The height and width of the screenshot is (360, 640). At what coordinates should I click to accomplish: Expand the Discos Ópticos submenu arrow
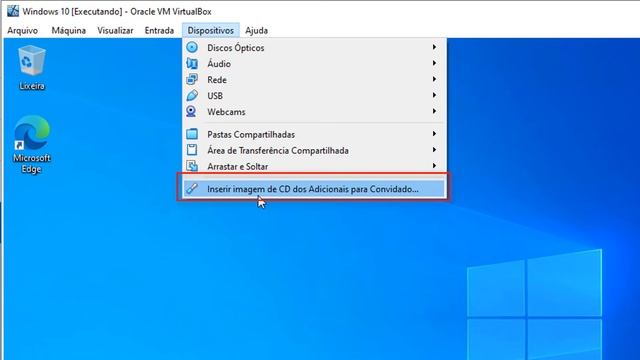(434, 47)
